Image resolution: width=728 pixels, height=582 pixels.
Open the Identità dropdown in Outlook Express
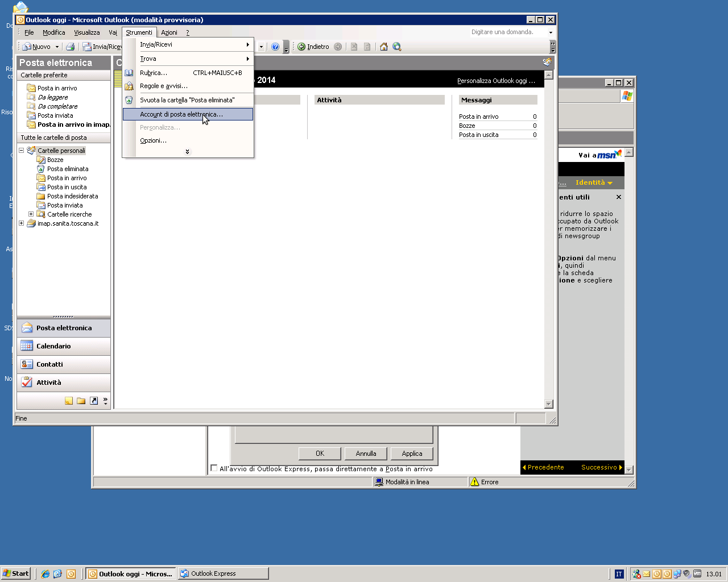pyautogui.click(x=594, y=182)
